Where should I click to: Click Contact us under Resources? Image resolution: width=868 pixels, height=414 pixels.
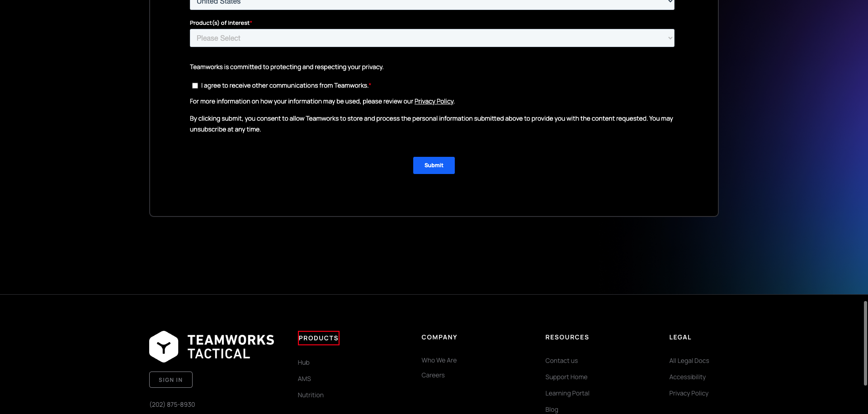tap(561, 360)
